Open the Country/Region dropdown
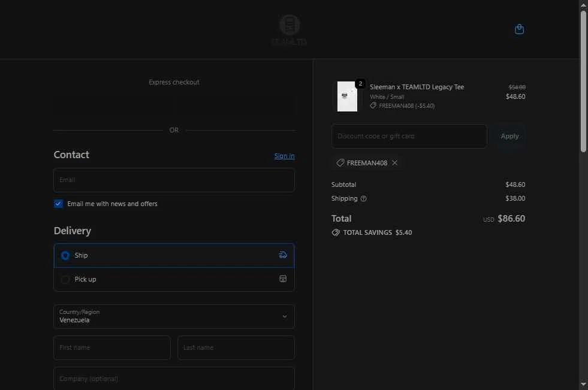588x390 pixels. (x=174, y=316)
